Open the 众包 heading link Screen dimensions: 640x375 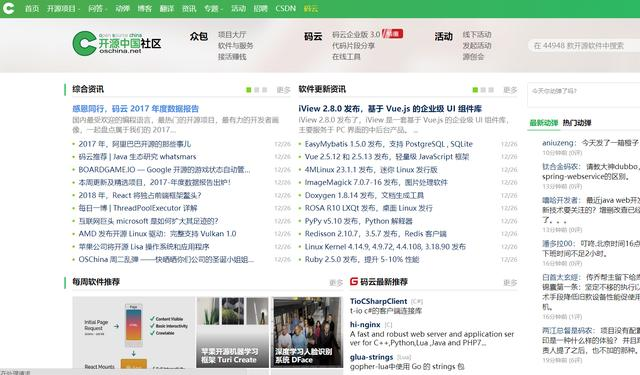click(x=199, y=36)
